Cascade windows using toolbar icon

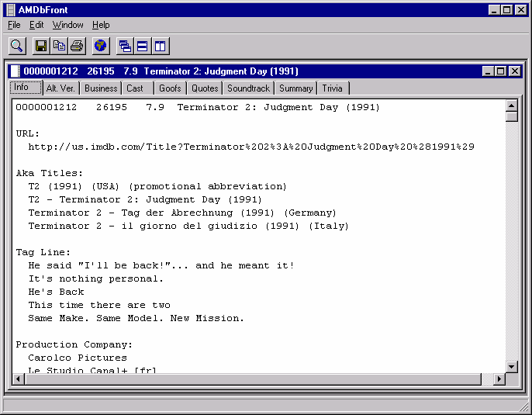(125, 46)
